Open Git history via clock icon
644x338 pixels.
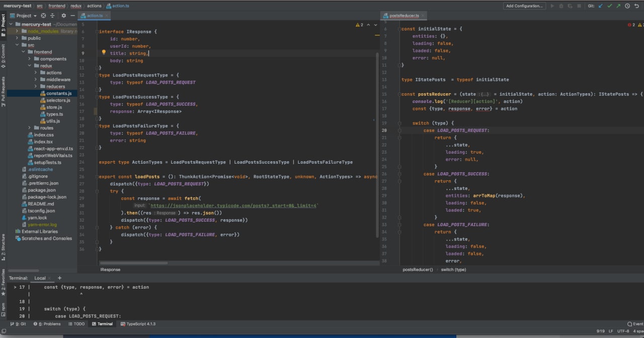627,6
